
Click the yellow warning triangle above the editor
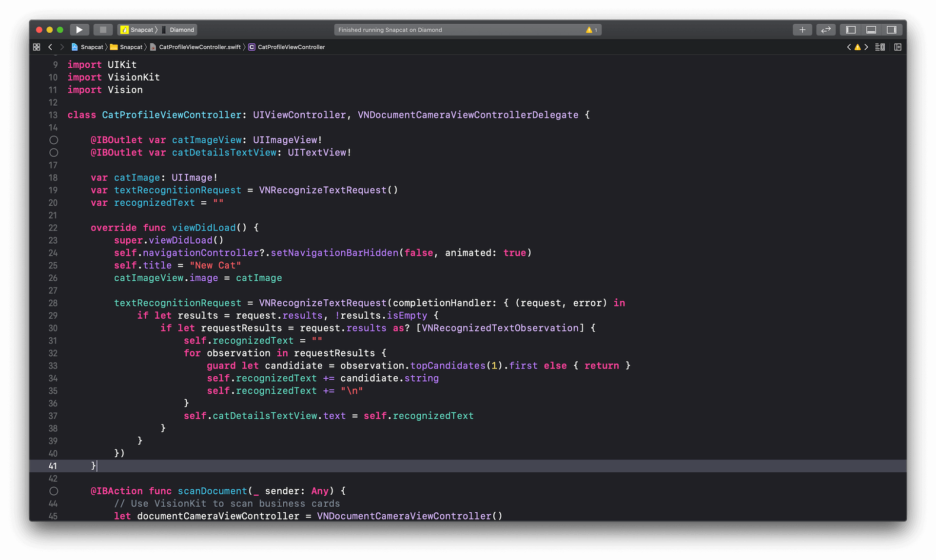(858, 47)
